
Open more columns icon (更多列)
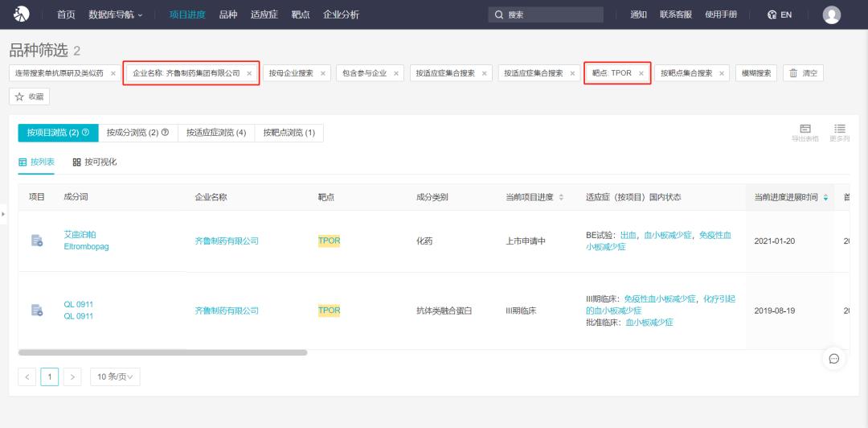pos(839,130)
